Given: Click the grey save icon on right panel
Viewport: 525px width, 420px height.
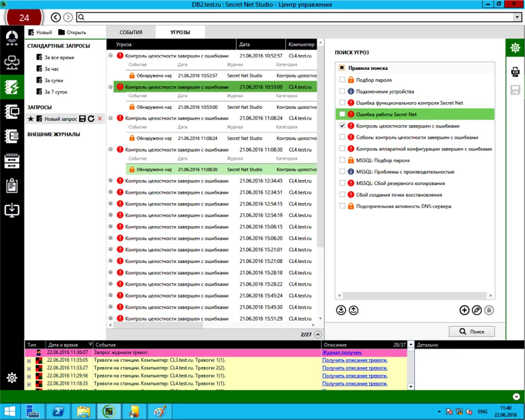Looking at the screenshot, I should click(x=515, y=90).
